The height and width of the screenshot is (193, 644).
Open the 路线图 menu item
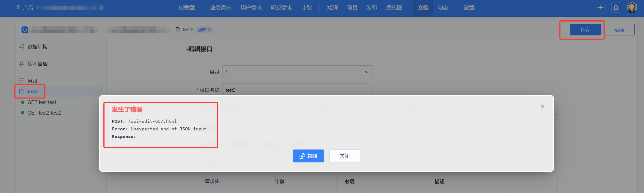(394, 8)
